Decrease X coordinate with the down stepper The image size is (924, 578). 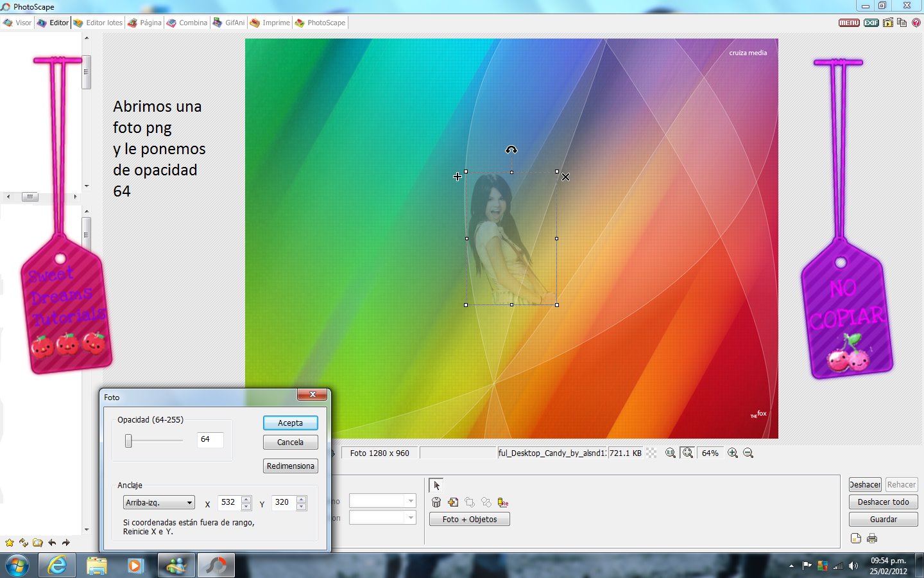[x=247, y=507]
